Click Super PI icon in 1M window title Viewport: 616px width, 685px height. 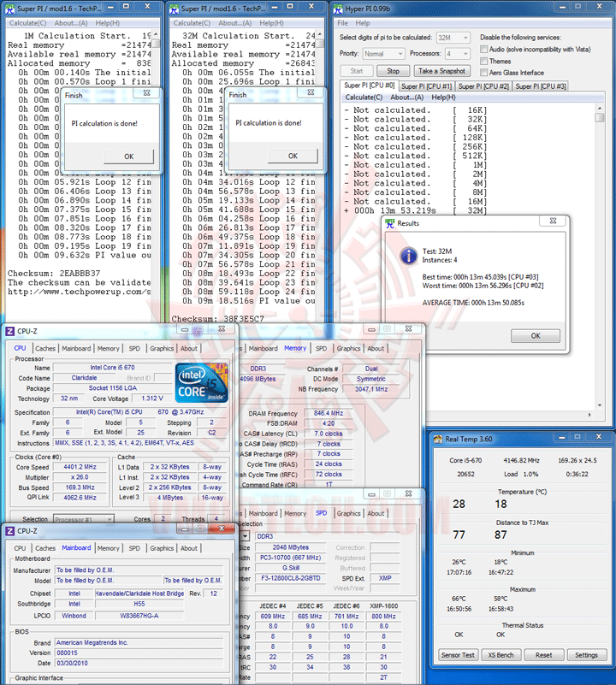click(9, 9)
